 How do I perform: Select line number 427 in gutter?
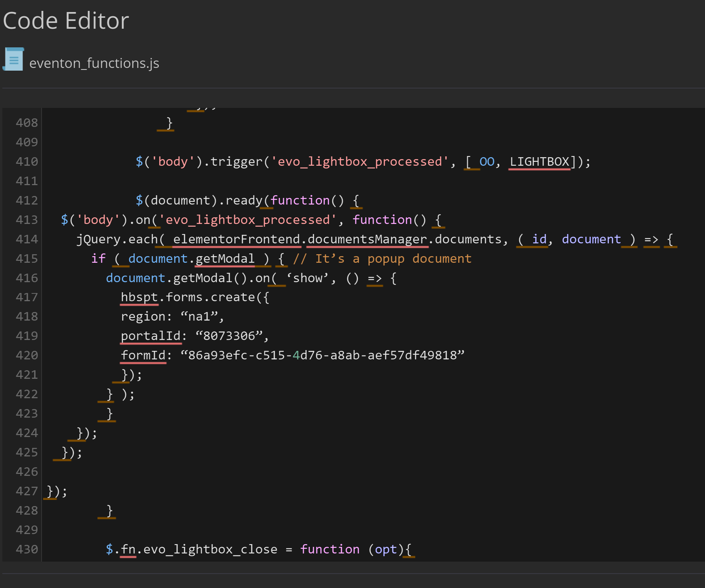click(27, 491)
